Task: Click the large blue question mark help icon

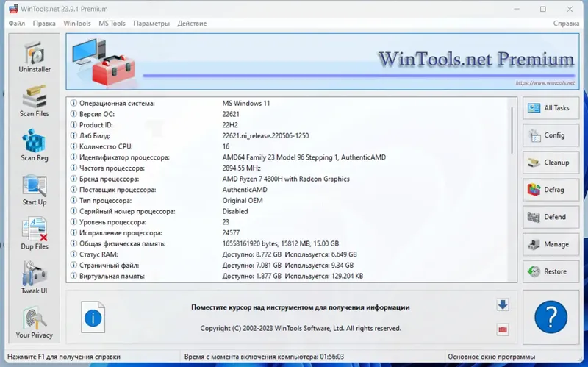Action: pyautogui.click(x=551, y=317)
